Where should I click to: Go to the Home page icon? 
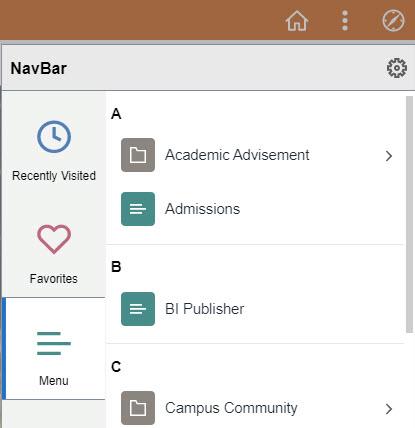point(297,21)
